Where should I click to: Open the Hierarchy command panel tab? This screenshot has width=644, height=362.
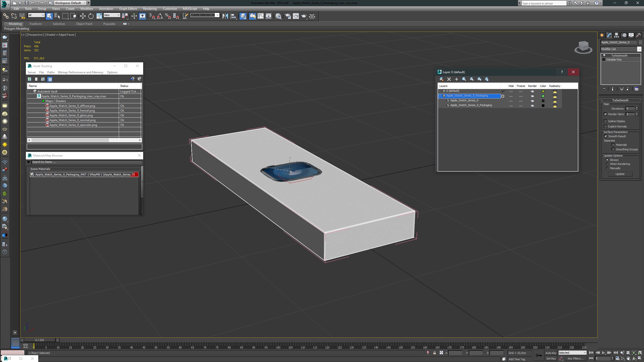616,35
